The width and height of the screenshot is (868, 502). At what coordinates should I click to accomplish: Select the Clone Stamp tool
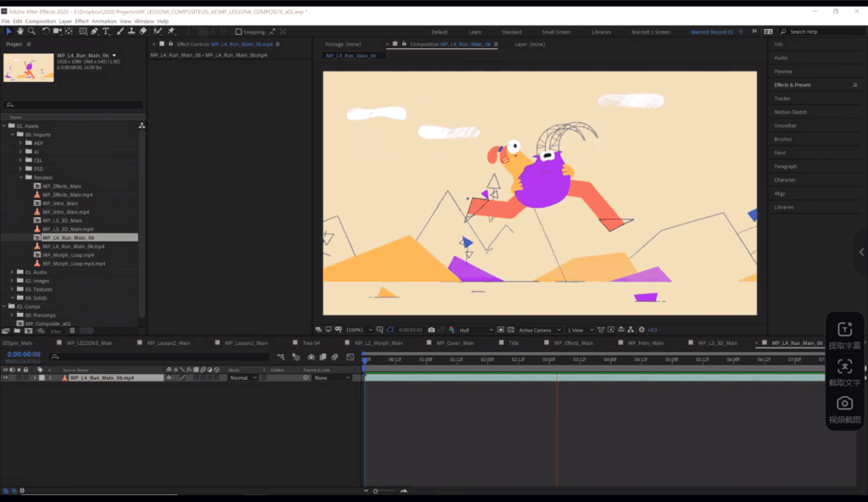pyautogui.click(x=131, y=31)
